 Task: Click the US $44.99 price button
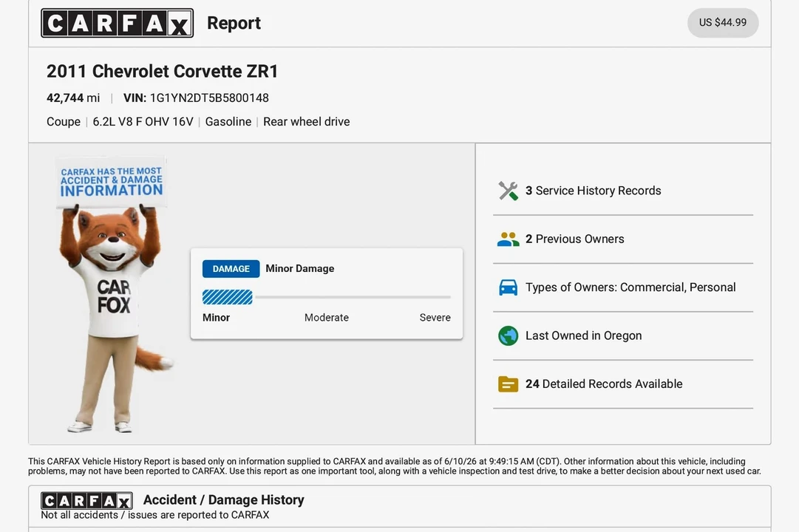coord(723,22)
